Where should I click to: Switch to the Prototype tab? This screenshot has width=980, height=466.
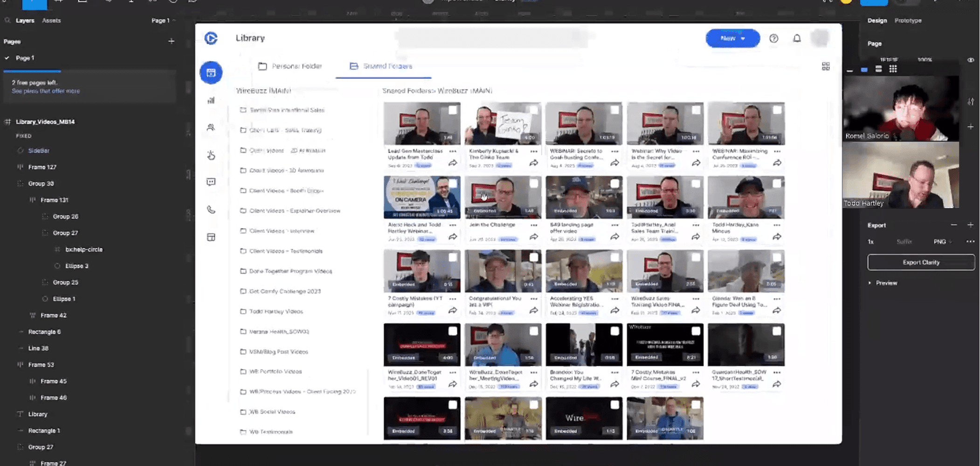(x=908, y=21)
